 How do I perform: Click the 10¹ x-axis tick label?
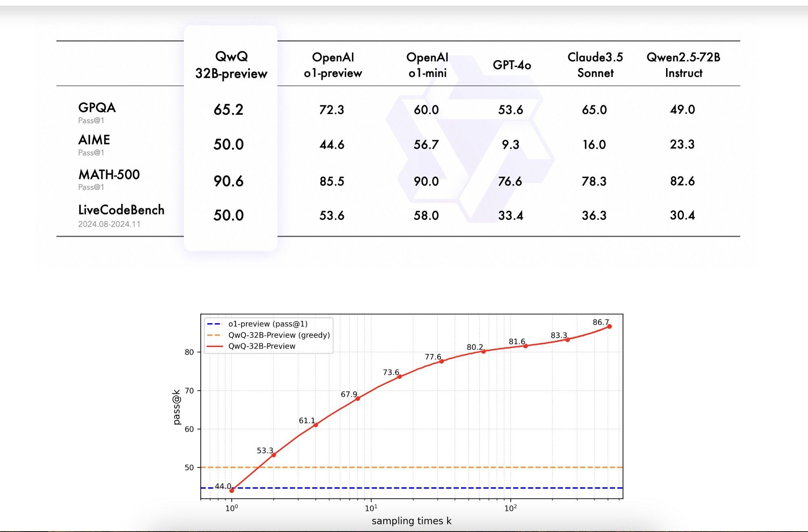(x=371, y=508)
